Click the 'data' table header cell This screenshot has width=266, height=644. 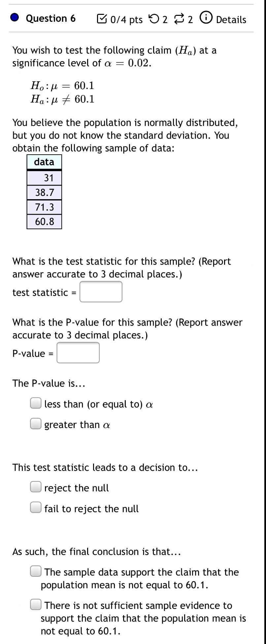point(44,162)
